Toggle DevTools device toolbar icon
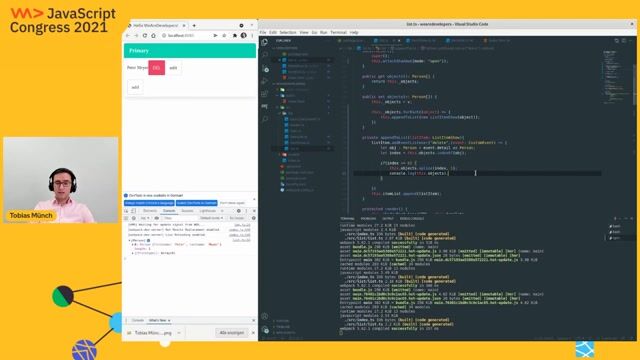The height and width of the screenshot is (360, 640). [133, 211]
